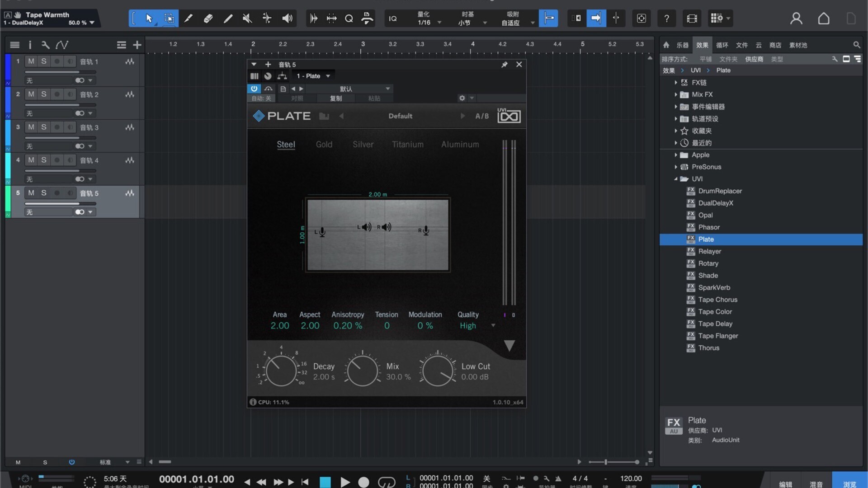This screenshot has width=868, height=488.
Task: Expand the Apple folder
Action: click(x=675, y=155)
